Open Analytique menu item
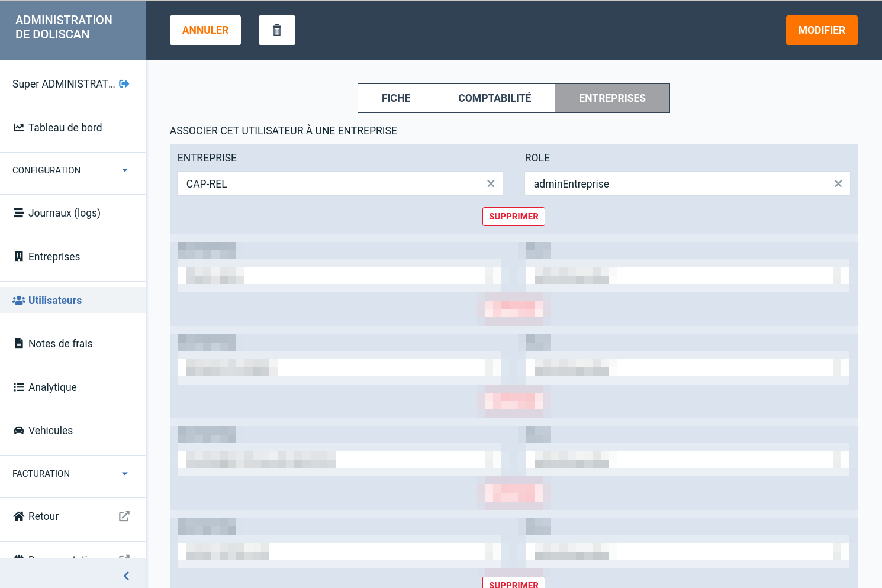 [x=73, y=387]
